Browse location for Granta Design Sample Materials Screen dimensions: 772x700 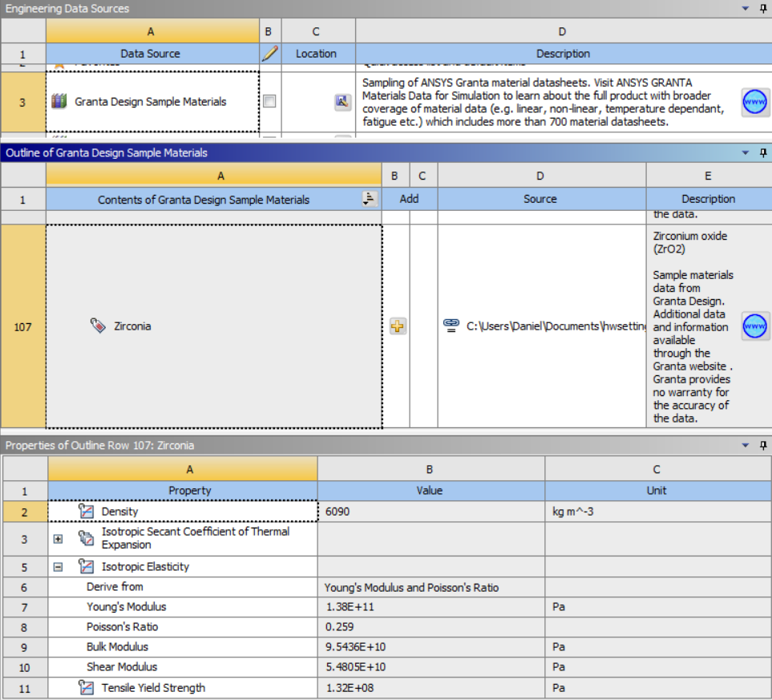pos(342,102)
